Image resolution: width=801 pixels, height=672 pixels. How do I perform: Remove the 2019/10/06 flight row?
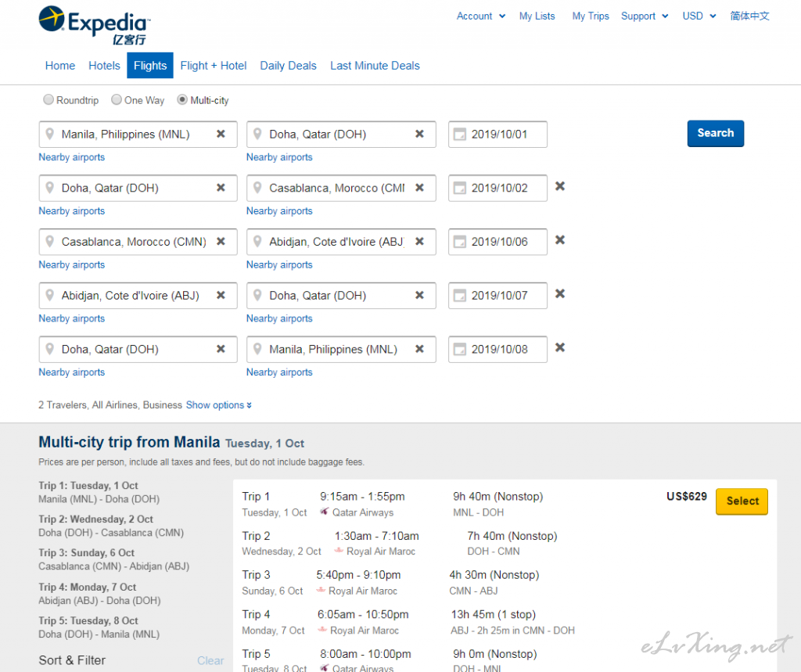[560, 239]
